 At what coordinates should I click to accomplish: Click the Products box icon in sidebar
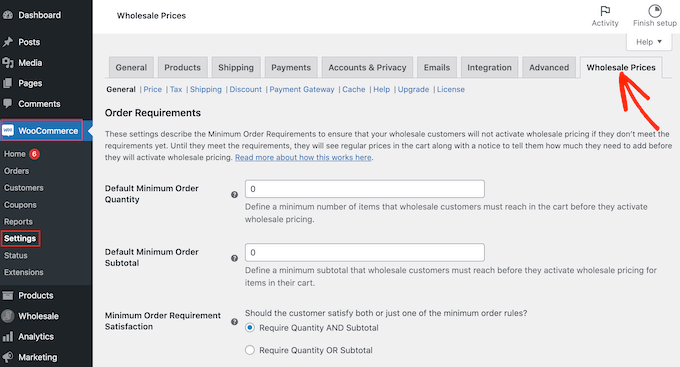tap(8, 295)
